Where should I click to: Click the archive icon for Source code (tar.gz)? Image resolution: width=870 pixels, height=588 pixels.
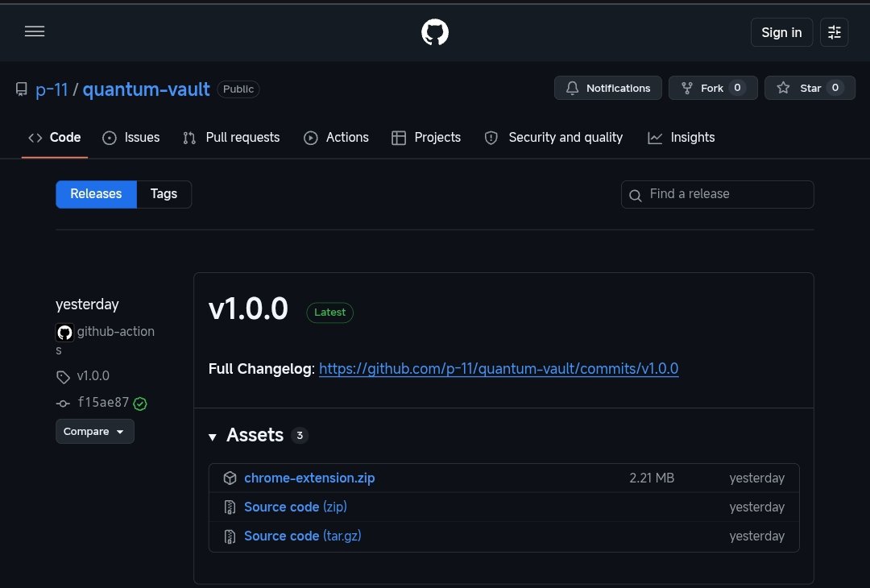[x=230, y=536]
